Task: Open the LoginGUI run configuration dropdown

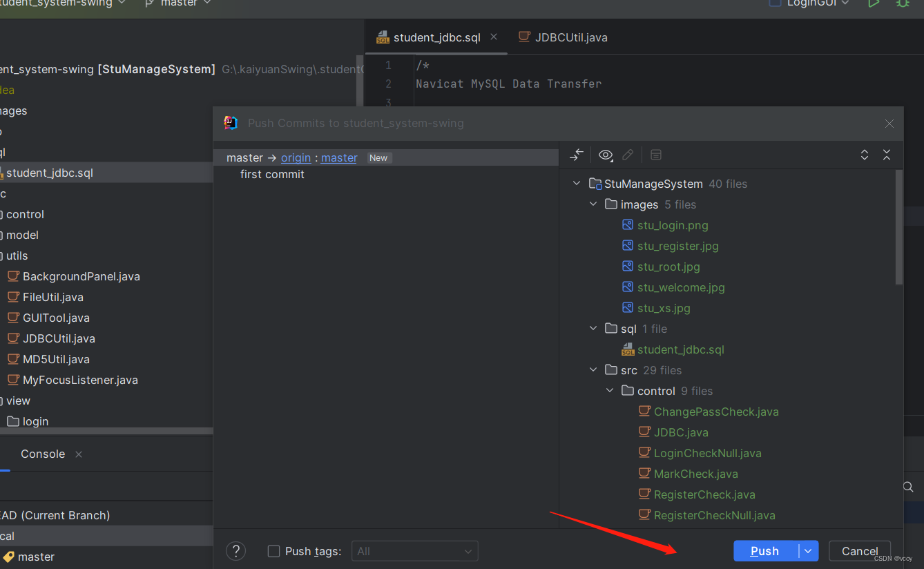Action: (x=846, y=3)
